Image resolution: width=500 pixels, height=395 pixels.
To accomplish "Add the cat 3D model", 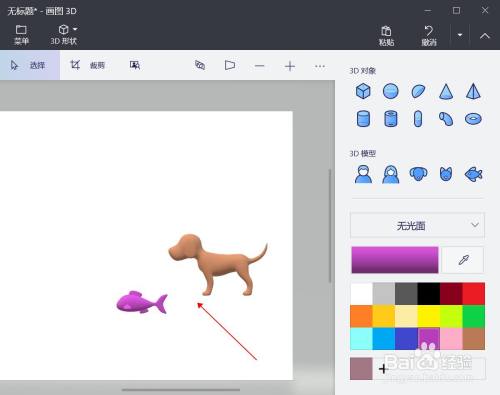I will 446,174.
